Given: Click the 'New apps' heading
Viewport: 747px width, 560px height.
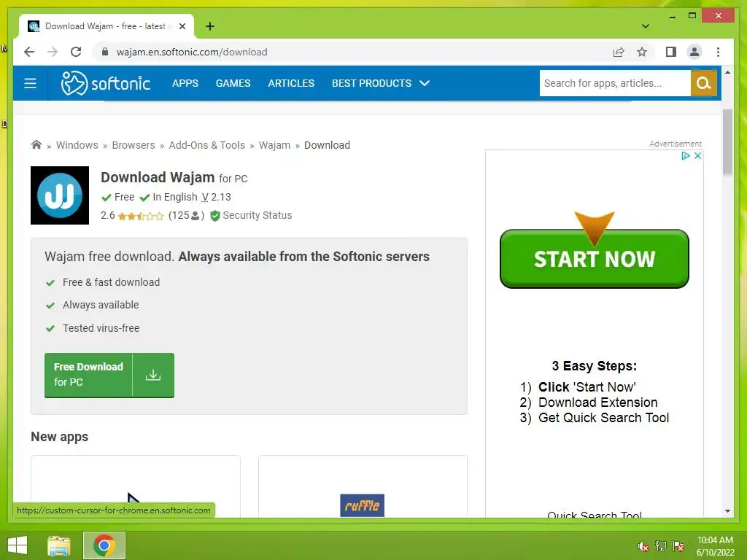Looking at the screenshot, I should coord(60,437).
